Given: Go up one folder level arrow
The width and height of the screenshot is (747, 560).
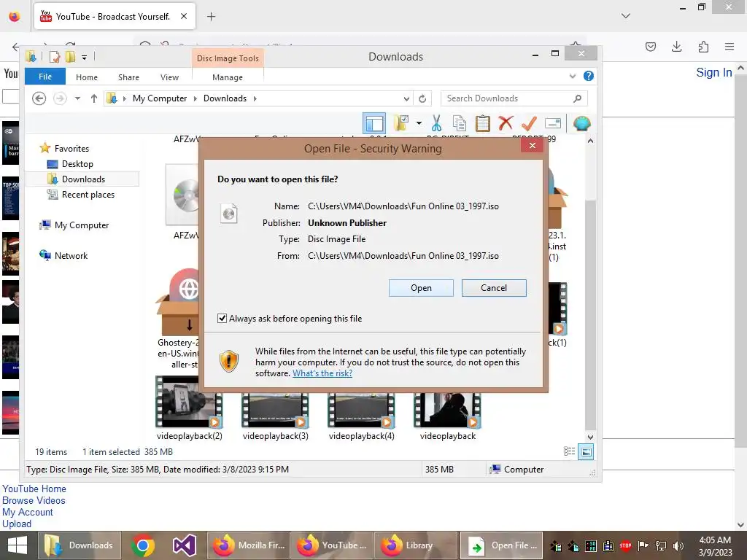Looking at the screenshot, I should (94, 98).
